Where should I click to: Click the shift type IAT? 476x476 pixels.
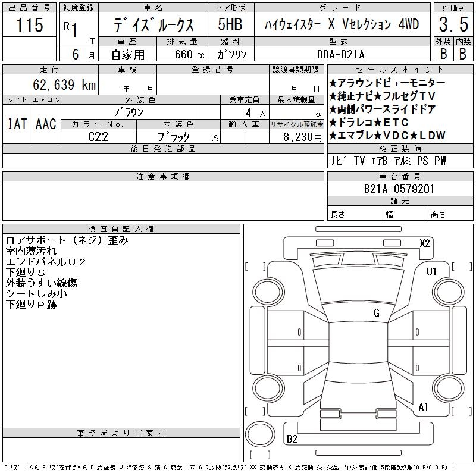tap(17, 124)
